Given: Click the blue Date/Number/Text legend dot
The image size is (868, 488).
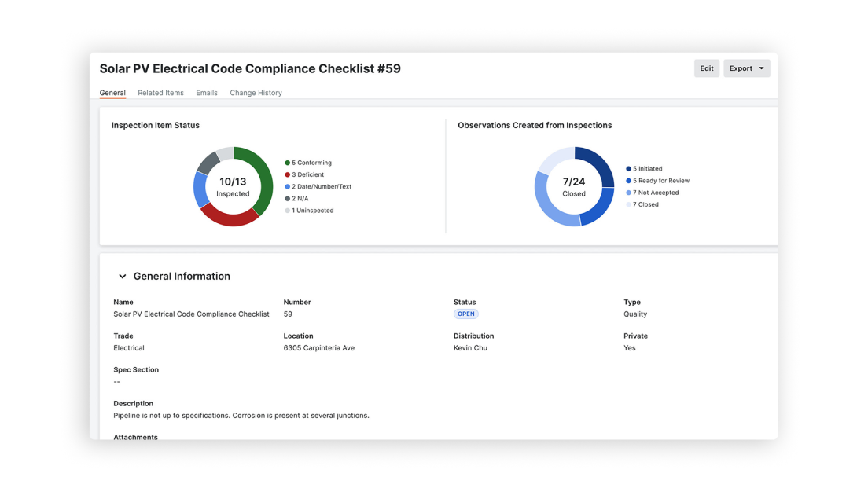Looking at the screenshot, I should [286, 186].
